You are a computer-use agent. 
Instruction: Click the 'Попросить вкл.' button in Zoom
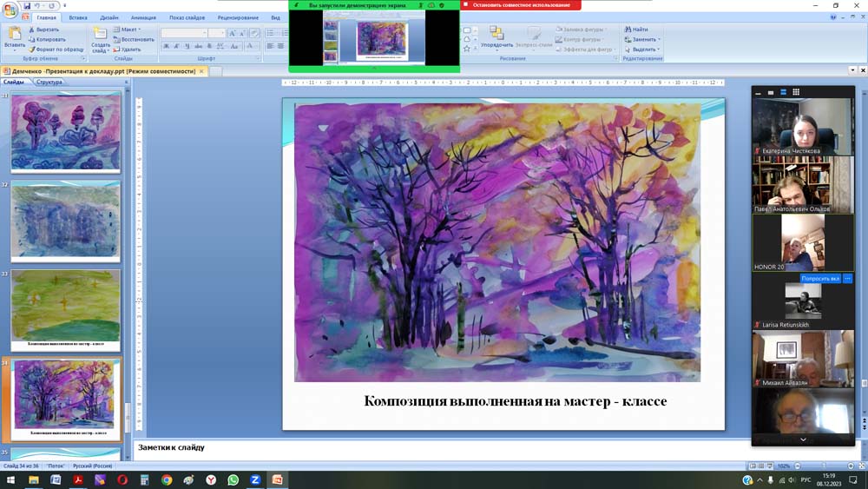click(819, 279)
